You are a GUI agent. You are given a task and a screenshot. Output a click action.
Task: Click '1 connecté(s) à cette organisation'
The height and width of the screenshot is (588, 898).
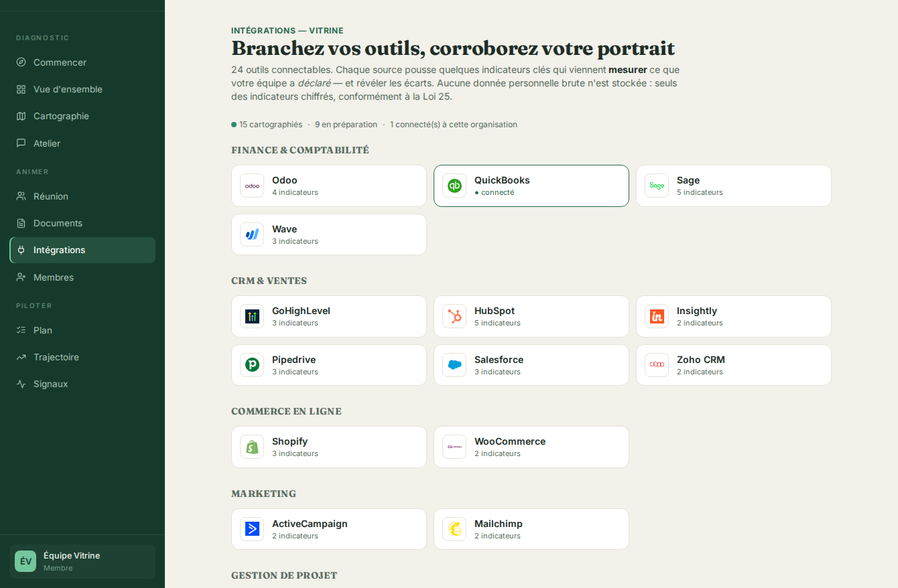pos(454,125)
